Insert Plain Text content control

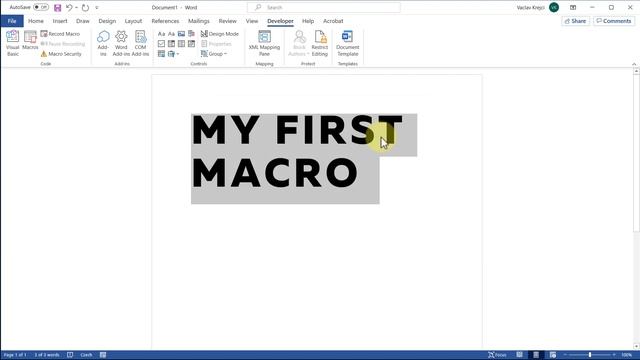point(171,34)
